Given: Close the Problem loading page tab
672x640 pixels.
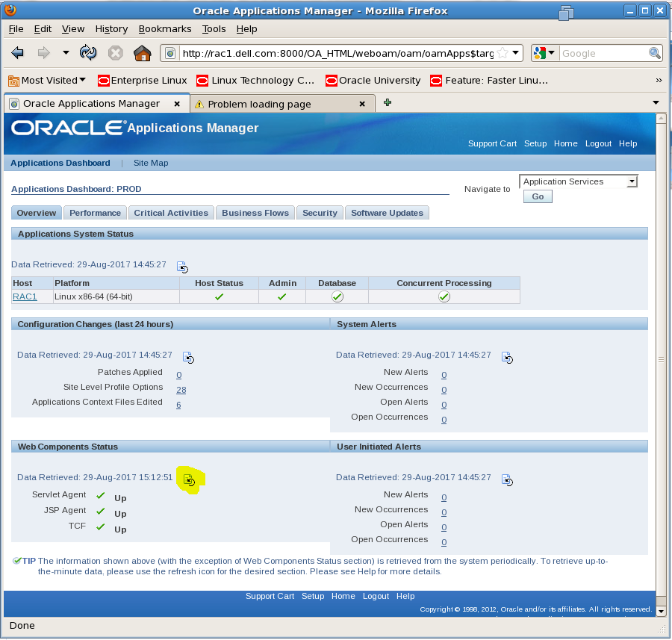Looking at the screenshot, I should click(x=362, y=104).
